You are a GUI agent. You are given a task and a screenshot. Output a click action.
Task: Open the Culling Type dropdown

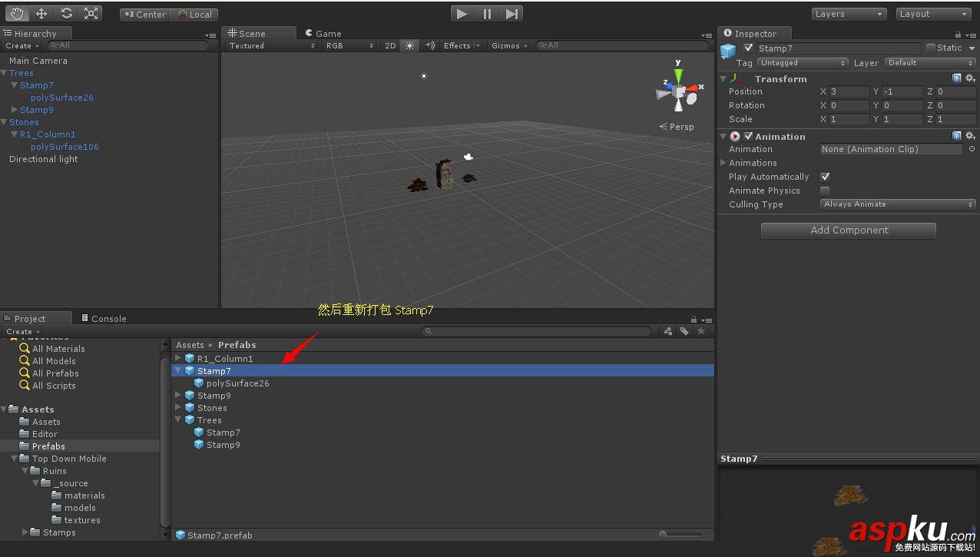click(x=898, y=204)
